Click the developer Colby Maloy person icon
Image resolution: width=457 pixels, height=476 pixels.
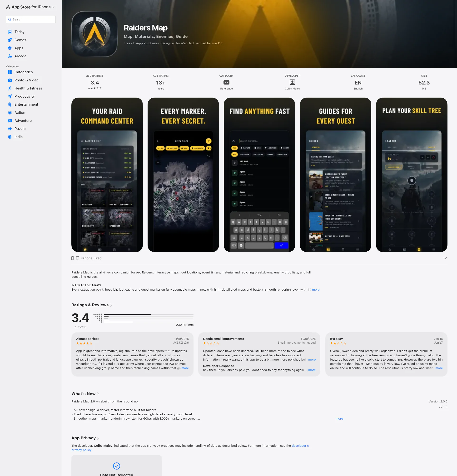(292, 82)
